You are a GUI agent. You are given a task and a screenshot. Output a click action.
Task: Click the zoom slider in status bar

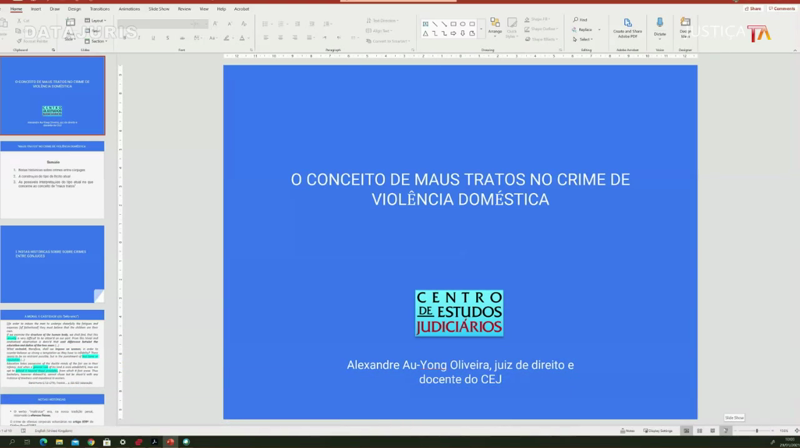tap(757, 430)
